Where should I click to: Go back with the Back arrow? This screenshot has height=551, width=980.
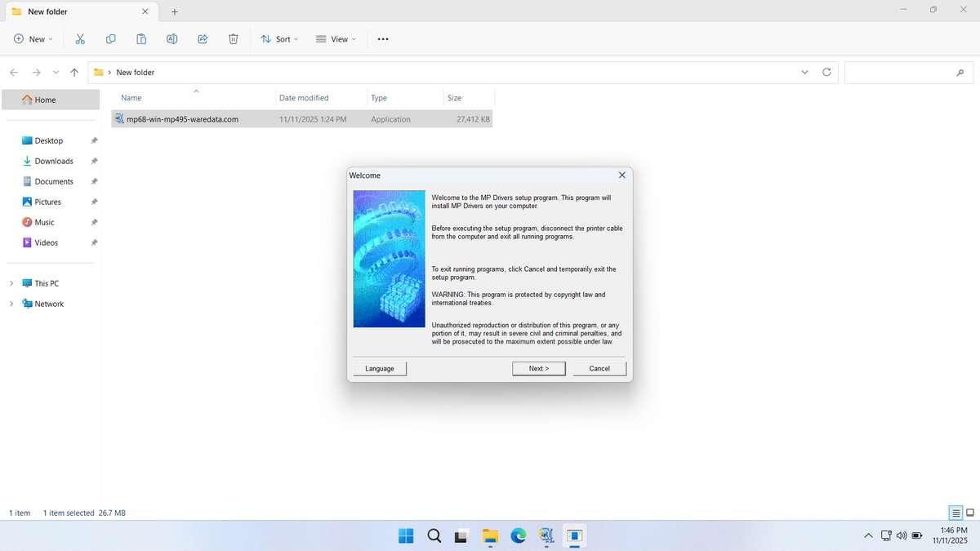click(x=14, y=73)
